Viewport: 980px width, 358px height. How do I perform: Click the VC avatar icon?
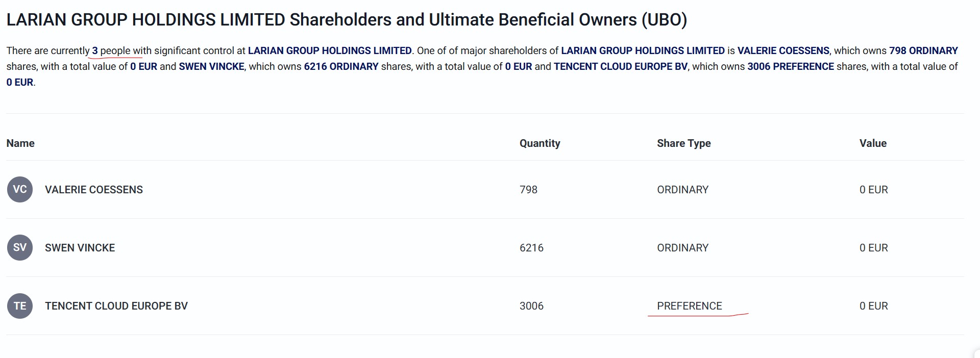[x=20, y=190]
